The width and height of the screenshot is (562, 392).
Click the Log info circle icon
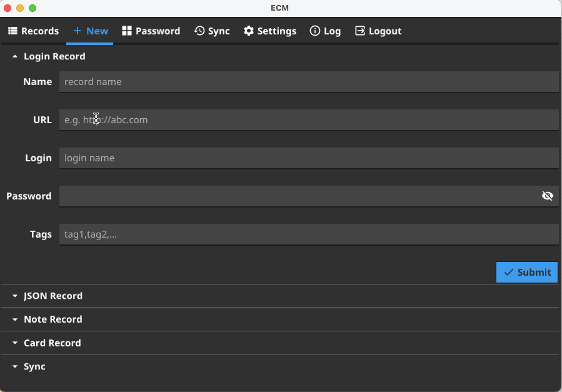pyautogui.click(x=315, y=31)
